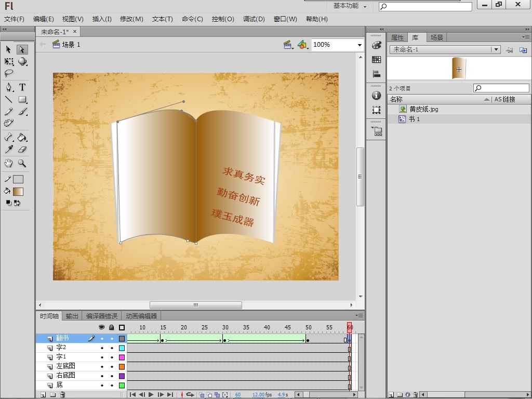
Task: Select the black arrow Selection tool
Action: click(8, 49)
